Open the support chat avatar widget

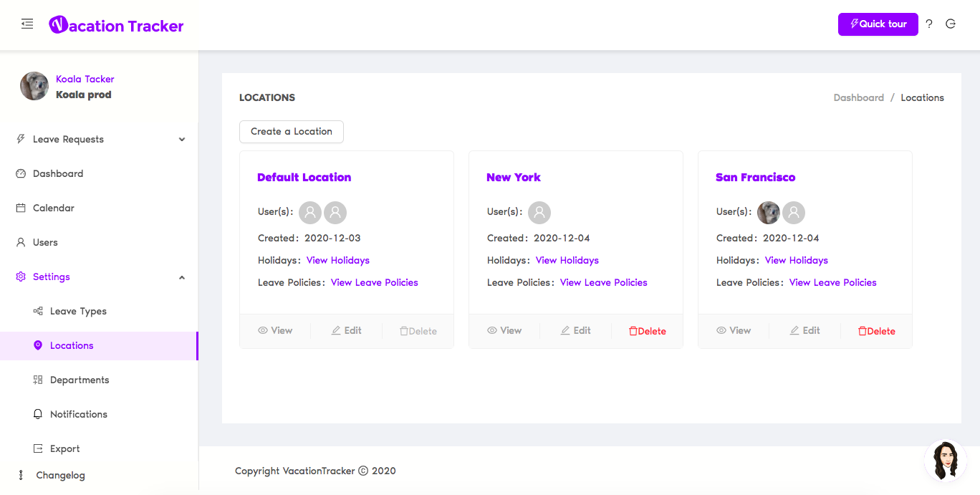coord(946,461)
